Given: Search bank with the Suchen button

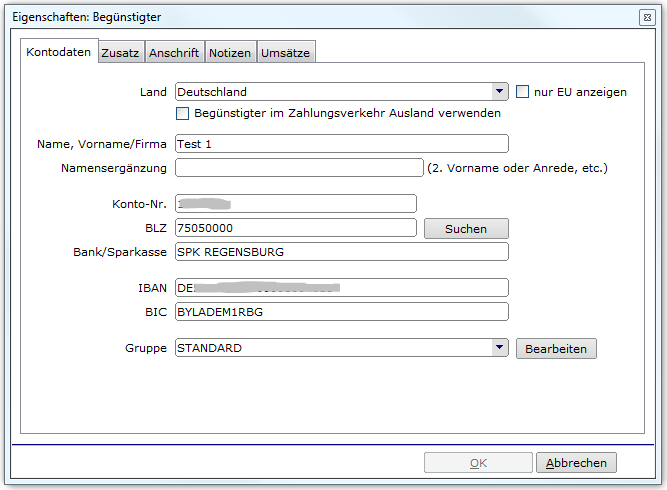Looking at the screenshot, I should click(466, 229).
